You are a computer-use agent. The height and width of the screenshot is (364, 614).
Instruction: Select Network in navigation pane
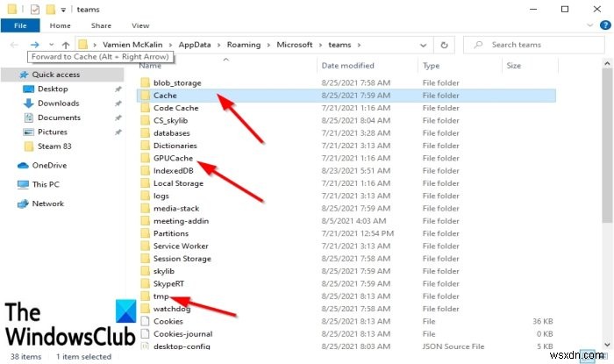coord(47,203)
